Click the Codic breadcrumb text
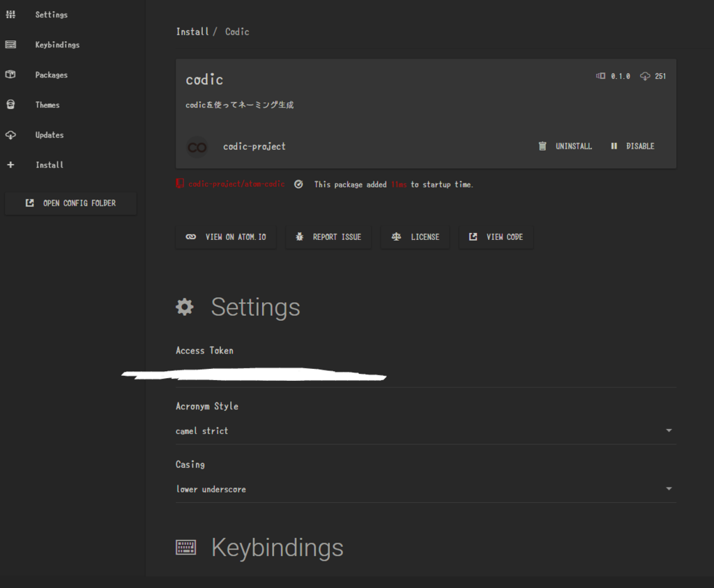Viewport: 714px width, 588px height. (237, 31)
